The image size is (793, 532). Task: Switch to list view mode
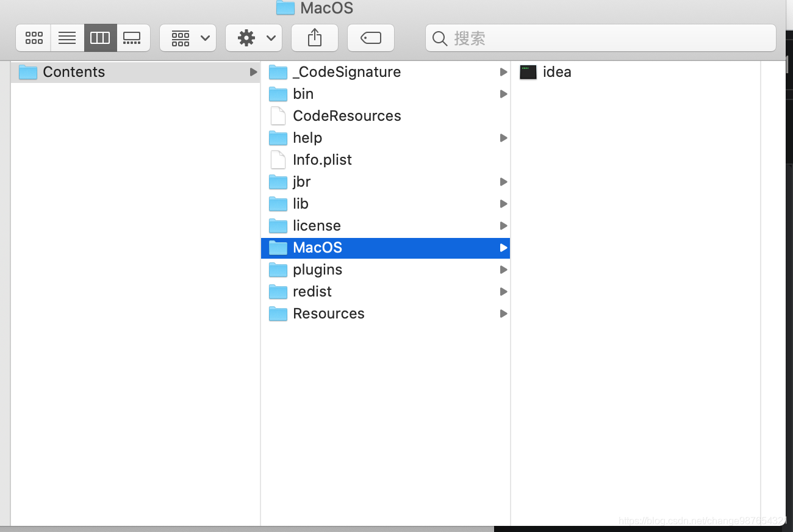67,38
